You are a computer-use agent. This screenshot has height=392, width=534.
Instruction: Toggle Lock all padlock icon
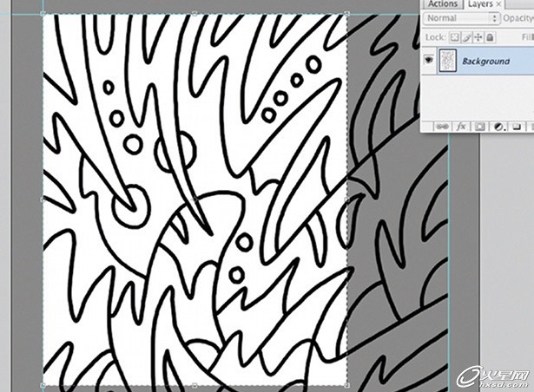point(490,37)
